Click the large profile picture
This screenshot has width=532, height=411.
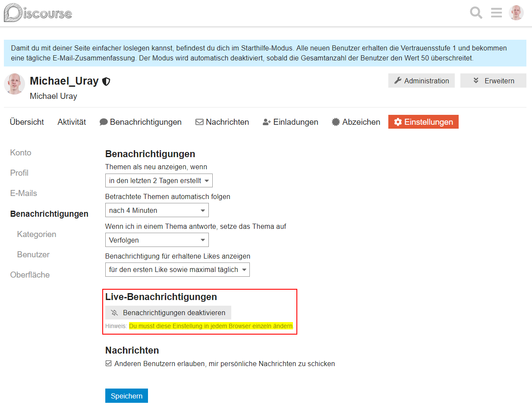point(14,84)
